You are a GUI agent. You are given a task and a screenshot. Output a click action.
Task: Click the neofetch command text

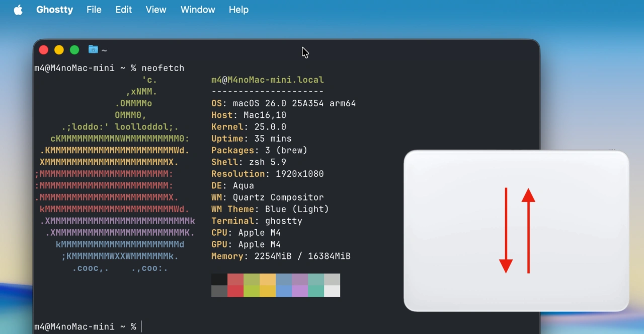tap(163, 68)
